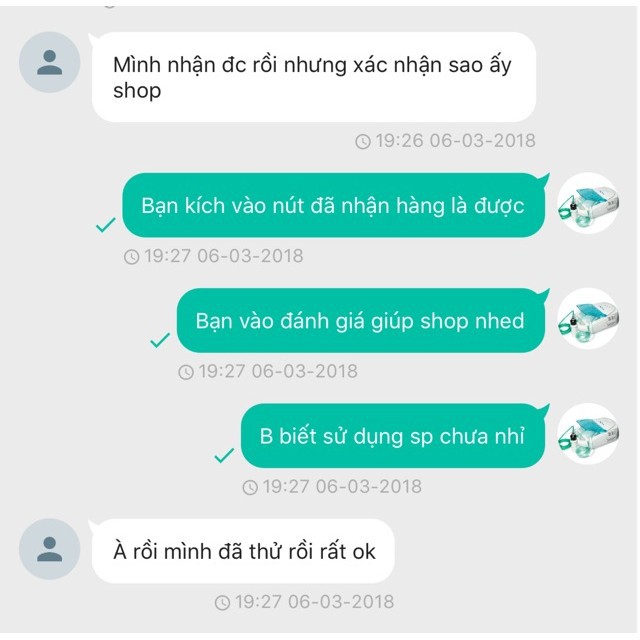Click checkmark beside 'Bạn kích vào nút đã nhận hàng' message
Image resolution: width=640 pixels, height=640 pixels.
coord(106,225)
